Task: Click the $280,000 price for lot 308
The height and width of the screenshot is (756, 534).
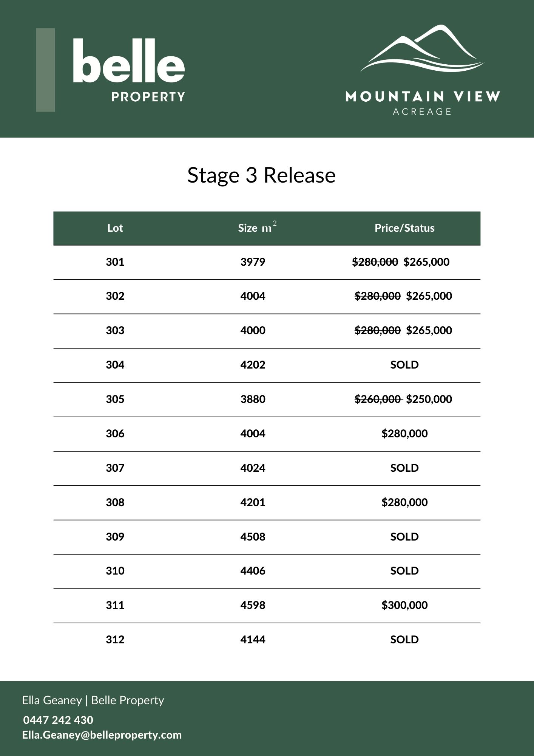Action: (404, 502)
